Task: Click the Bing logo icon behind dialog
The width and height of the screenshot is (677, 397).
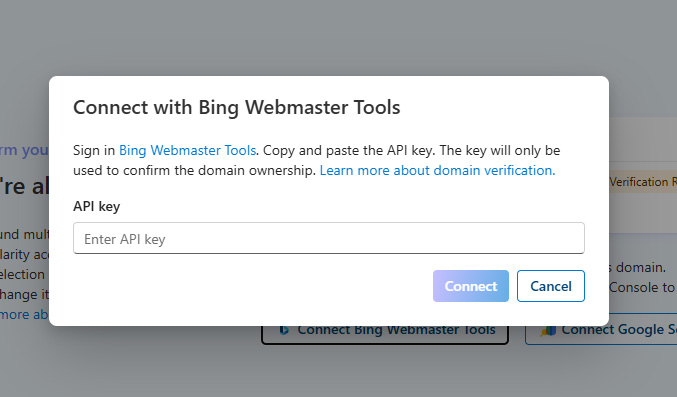Action: (284, 330)
